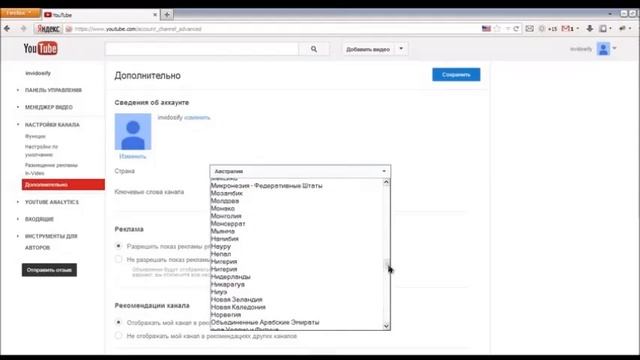Choose Монсеррат in the country list
This screenshot has height=360, width=640.
point(228,224)
